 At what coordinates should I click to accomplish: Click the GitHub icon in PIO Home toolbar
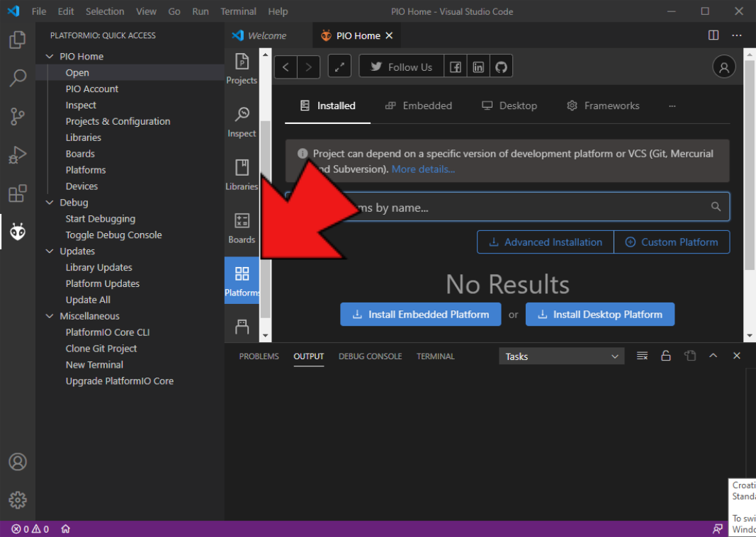pyautogui.click(x=501, y=67)
